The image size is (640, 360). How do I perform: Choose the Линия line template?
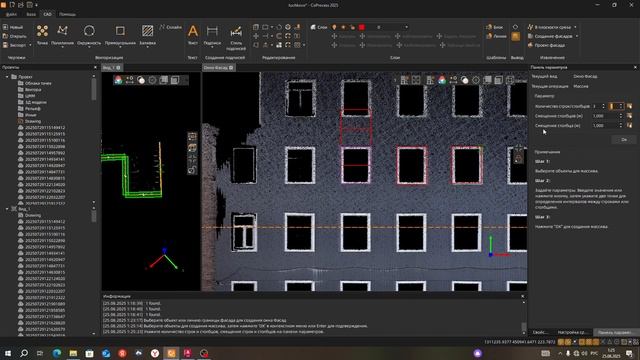[x=496, y=36]
